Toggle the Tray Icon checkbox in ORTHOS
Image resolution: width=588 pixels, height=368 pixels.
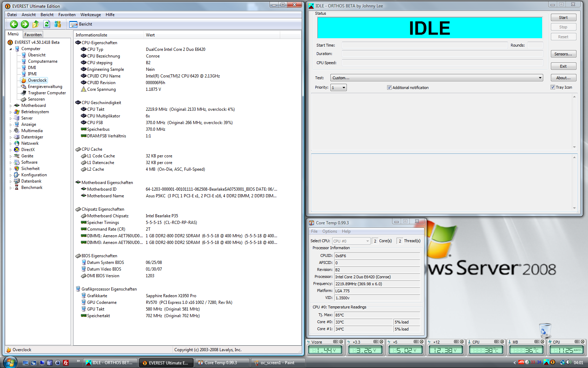[x=553, y=87]
